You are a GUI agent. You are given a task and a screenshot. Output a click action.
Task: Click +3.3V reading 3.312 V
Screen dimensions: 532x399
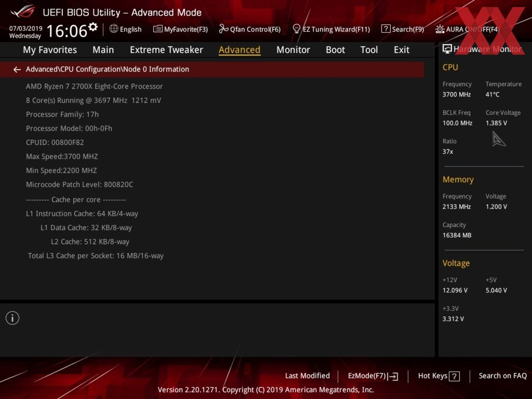tap(453, 319)
